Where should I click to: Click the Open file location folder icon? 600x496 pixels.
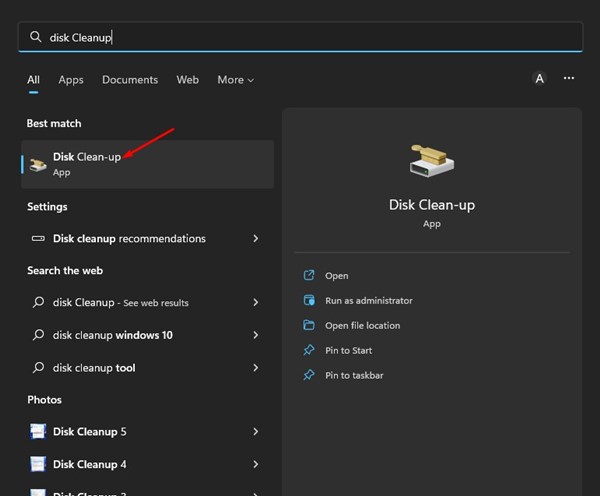(x=309, y=325)
